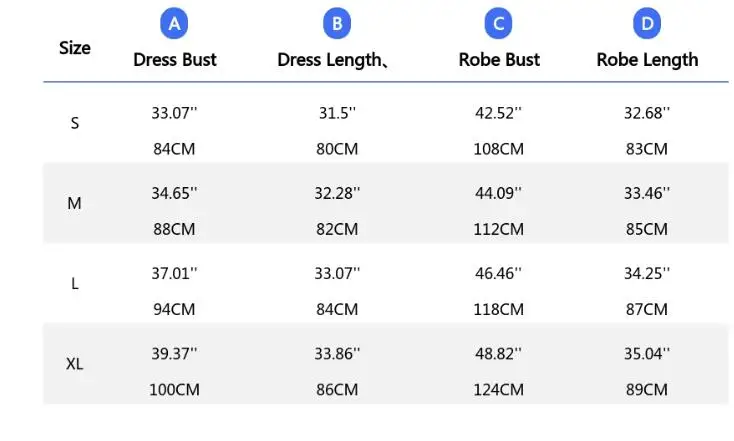Select the Size column header

(75, 48)
